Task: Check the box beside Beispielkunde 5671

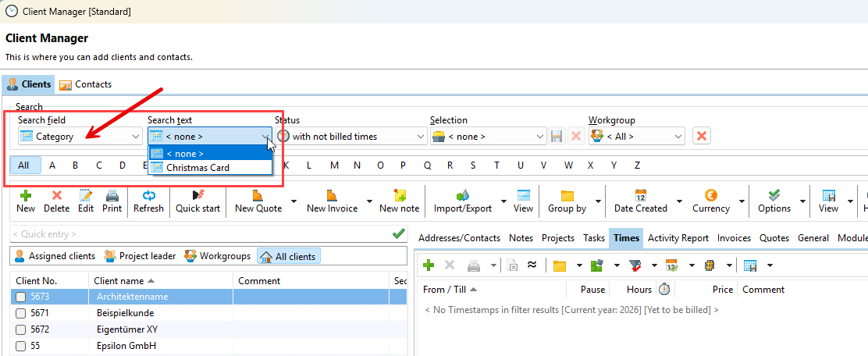Action: 21,314
